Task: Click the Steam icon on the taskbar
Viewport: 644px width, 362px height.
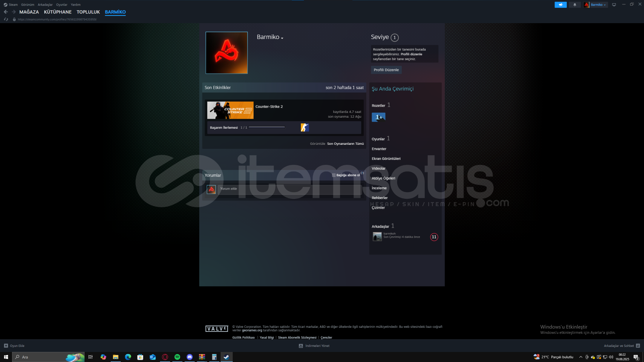Action: 226,357
